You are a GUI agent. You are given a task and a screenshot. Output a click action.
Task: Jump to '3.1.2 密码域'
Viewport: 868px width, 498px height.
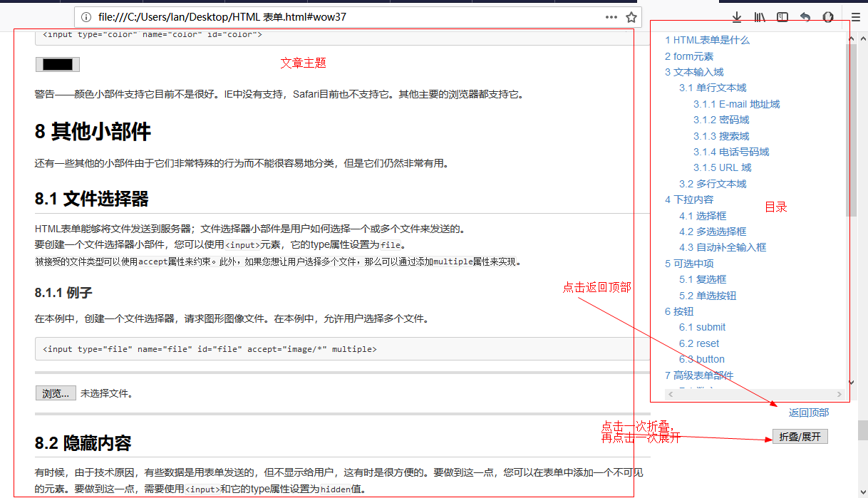tap(721, 120)
